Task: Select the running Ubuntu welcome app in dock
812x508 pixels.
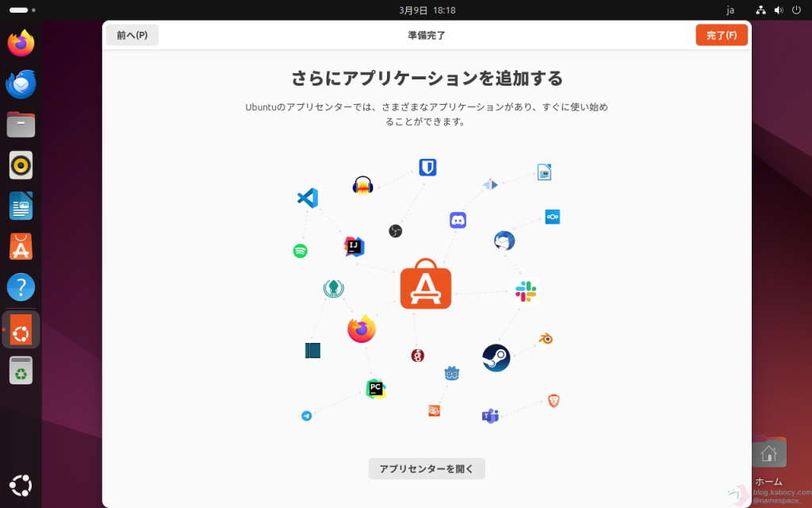Action: [x=21, y=329]
